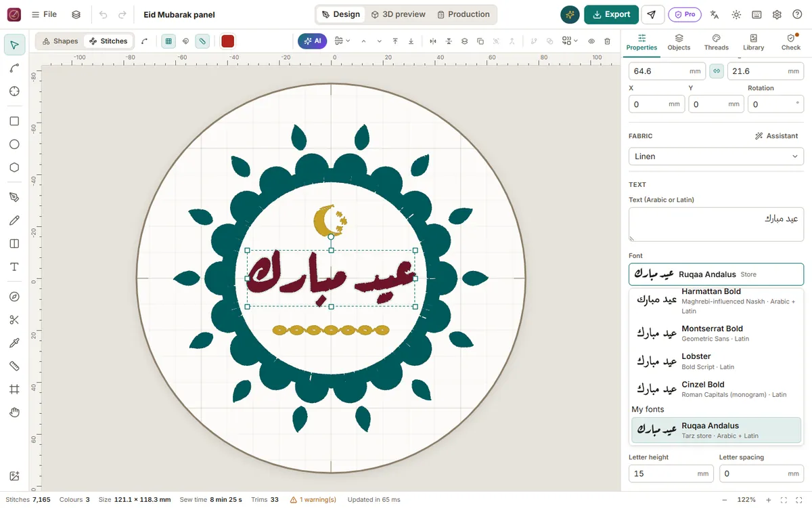Click the image import icon at bottom left
The width and height of the screenshot is (812, 508).
(x=14, y=477)
